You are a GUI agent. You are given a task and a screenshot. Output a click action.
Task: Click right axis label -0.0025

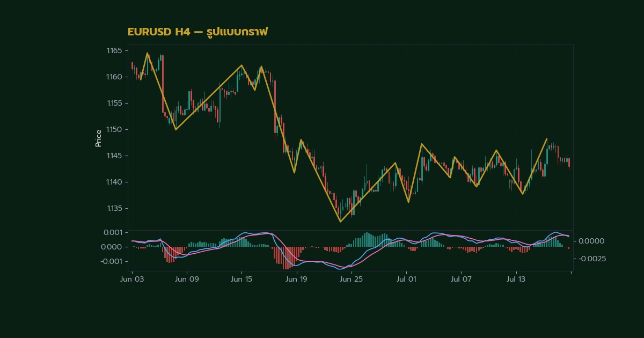(x=591, y=259)
